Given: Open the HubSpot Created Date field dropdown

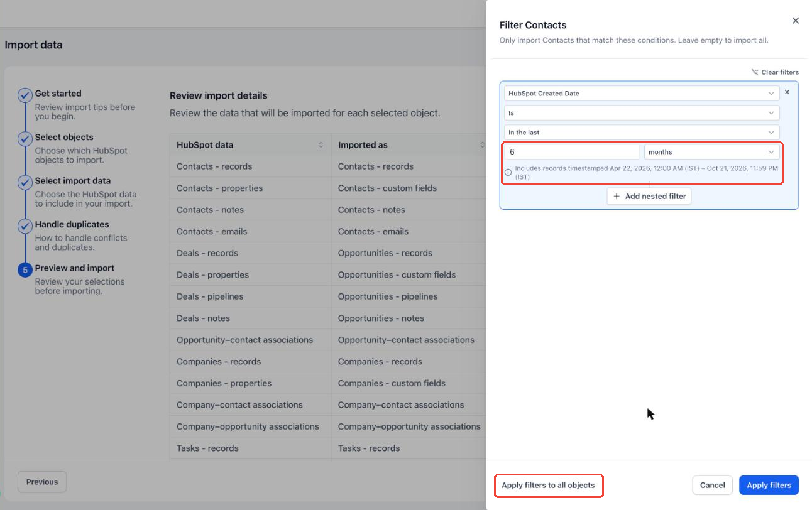Looking at the screenshot, I should pos(642,93).
